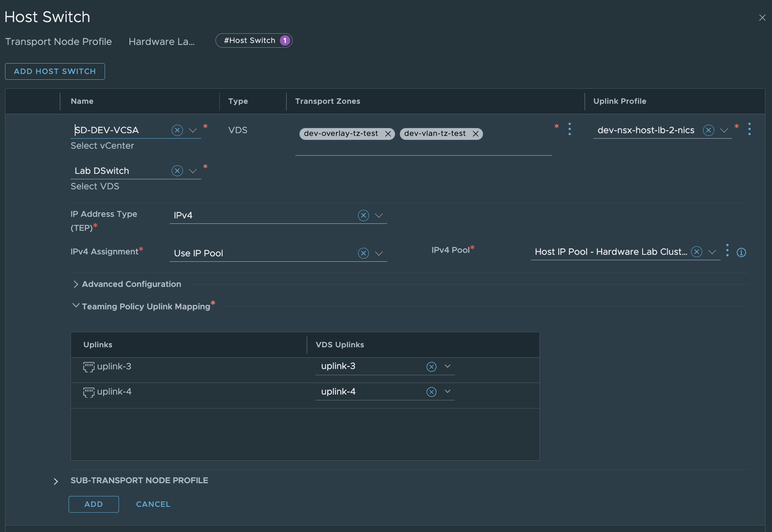Open the IPv4 Assignment dropdown
772x532 pixels.
point(379,254)
